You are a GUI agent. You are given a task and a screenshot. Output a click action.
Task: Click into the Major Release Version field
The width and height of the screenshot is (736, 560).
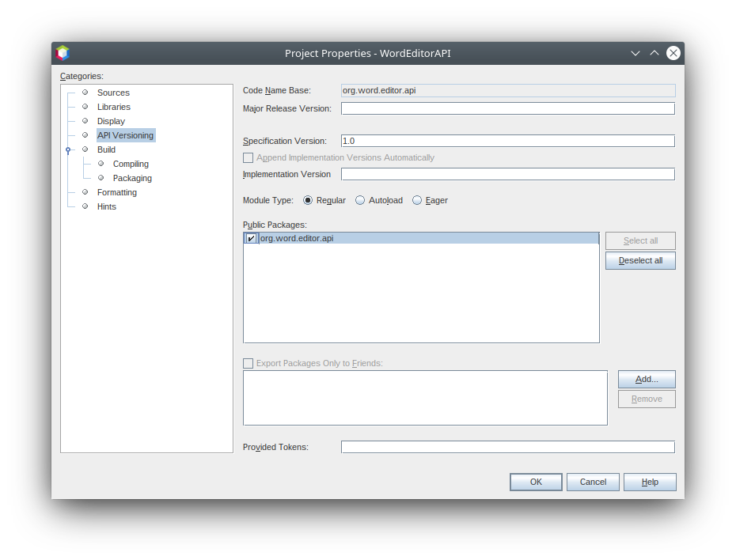tap(507, 108)
